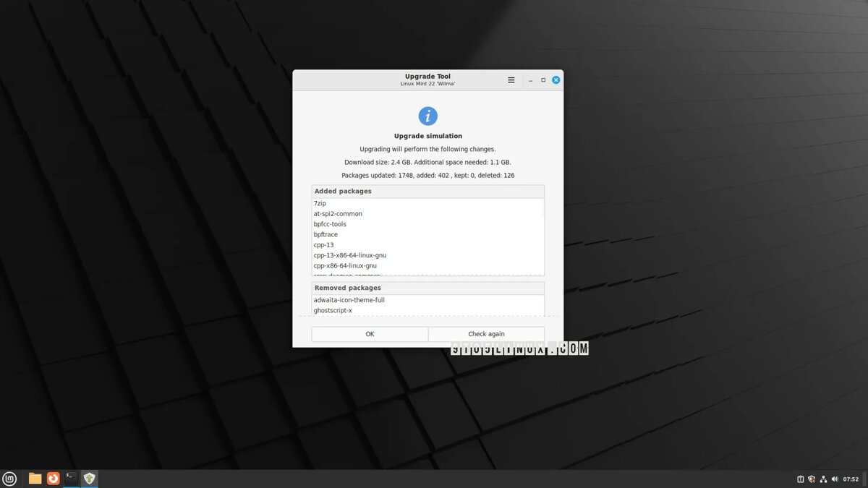The height and width of the screenshot is (488, 868).
Task: Select ghostscript-x in Removed packages
Action: click(x=428, y=311)
